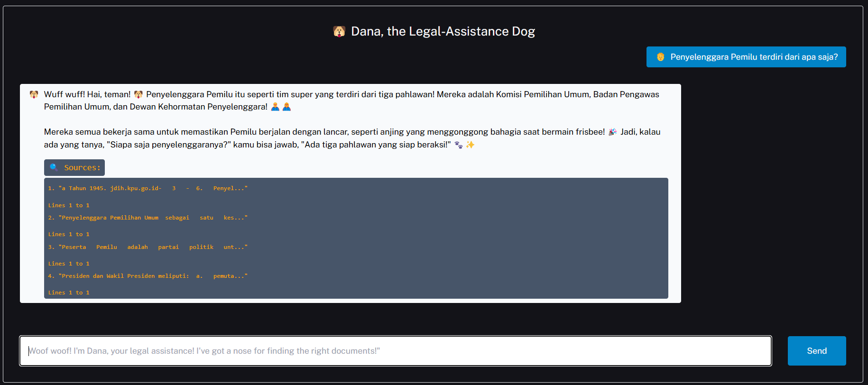Click the 'Dana, the Legal-Assistance Dog' heading

pyautogui.click(x=443, y=31)
